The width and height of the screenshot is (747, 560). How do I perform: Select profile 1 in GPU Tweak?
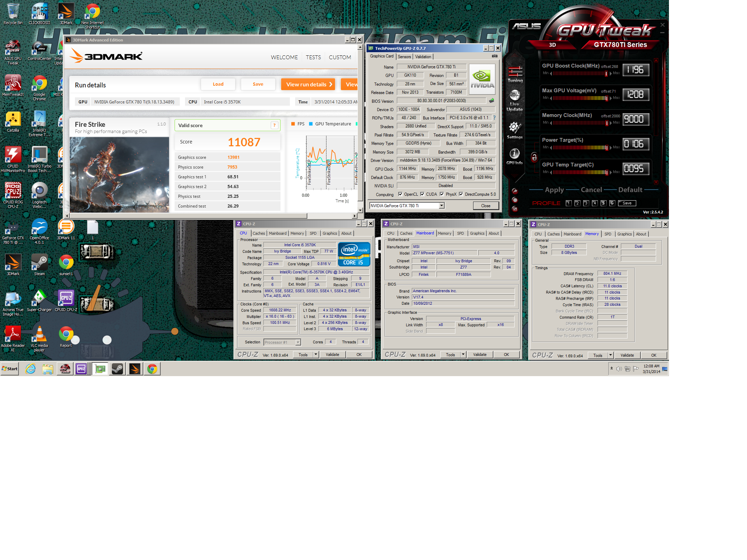pyautogui.click(x=569, y=203)
